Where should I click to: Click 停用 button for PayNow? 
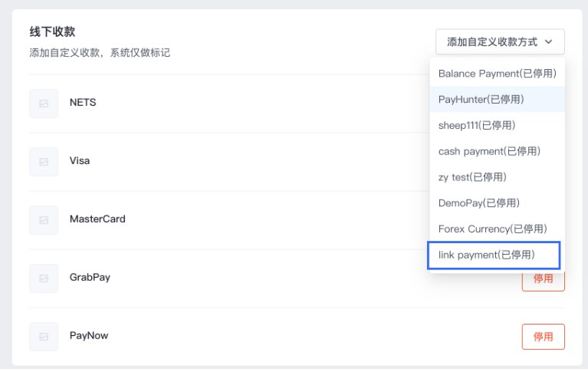543,337
